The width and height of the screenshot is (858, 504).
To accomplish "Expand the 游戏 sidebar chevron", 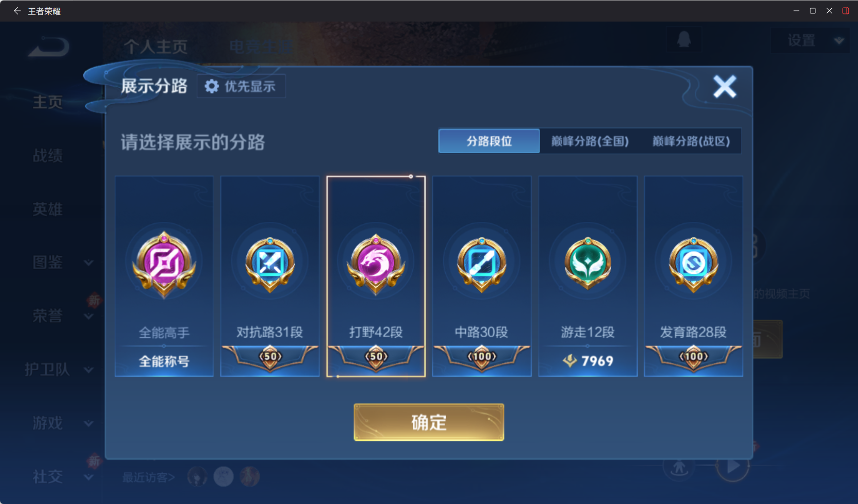I will [89, 423].
